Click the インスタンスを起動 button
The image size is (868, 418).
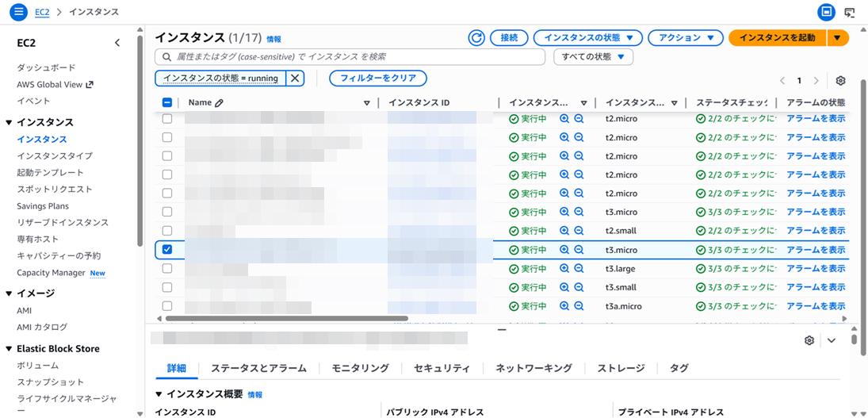tap(777, 38)
